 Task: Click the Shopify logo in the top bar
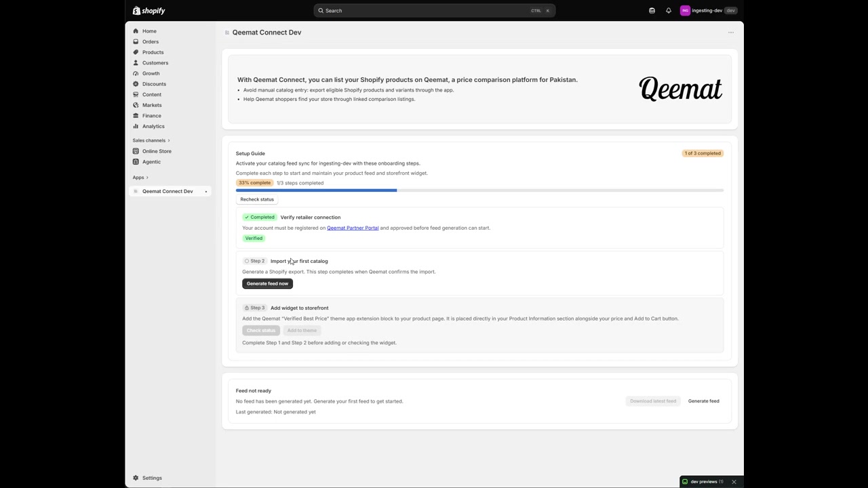point(149,11)
